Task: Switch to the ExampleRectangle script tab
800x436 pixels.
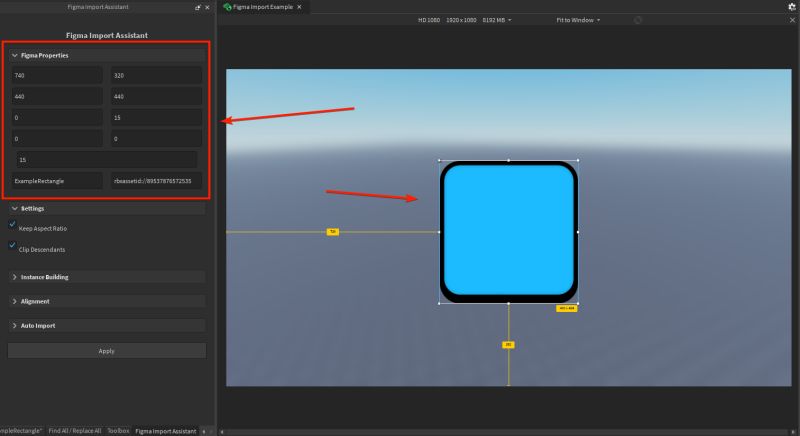Action: click(x=21, y=431)
